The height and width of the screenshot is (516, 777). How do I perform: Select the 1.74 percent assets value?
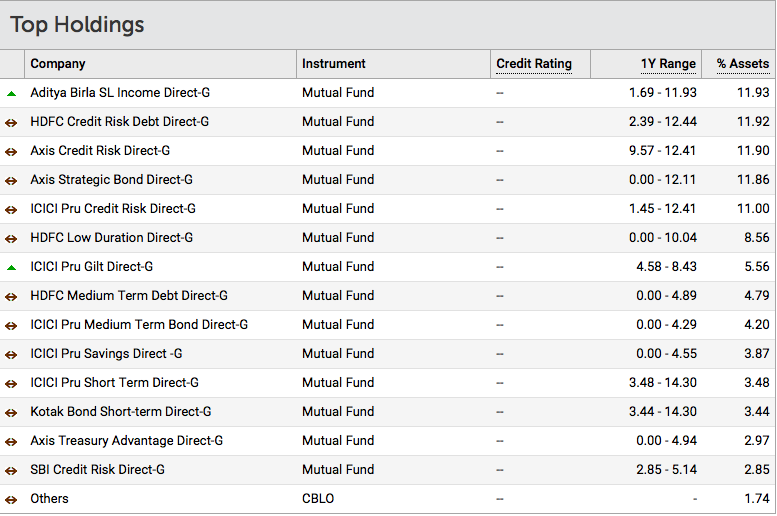(757, 499)
